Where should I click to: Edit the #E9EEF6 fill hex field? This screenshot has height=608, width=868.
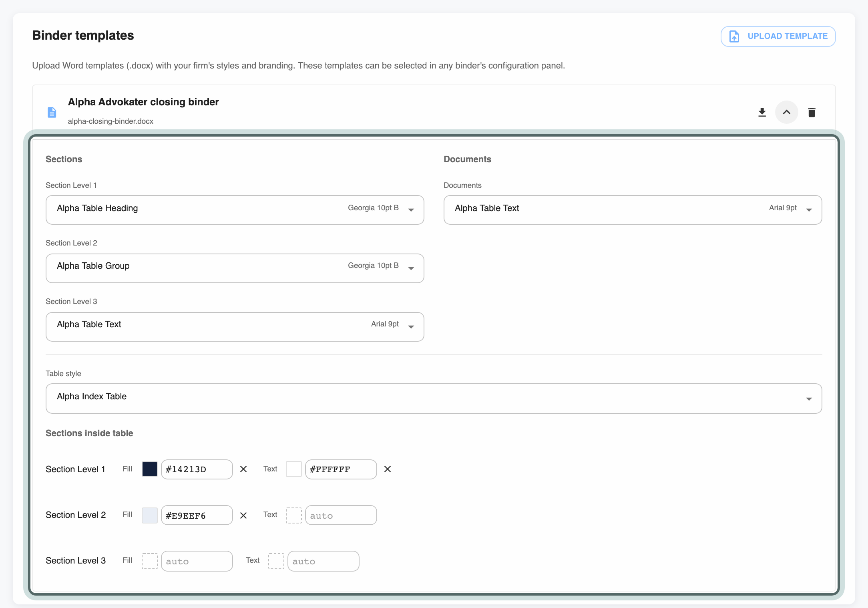[x=197, y=515]
